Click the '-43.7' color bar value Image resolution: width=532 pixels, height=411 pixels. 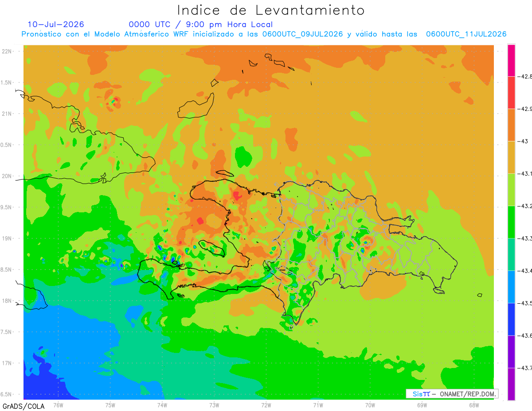tap(524, 368)
